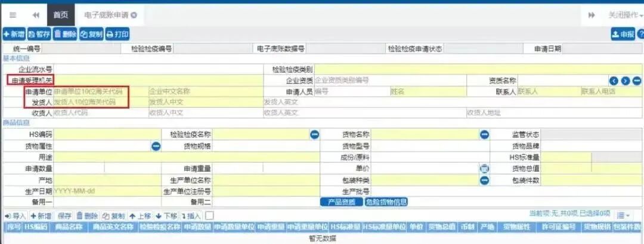Click the 商品英文名称 column header
Screen dimensions: 644x244
click(x=113, y=227)
